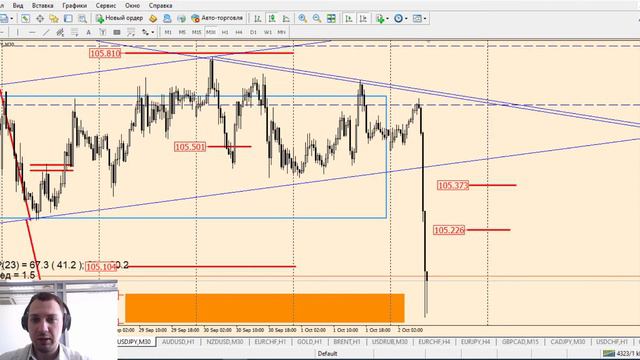Open the signals globe icon
The image size is (640, 360).
181,18
